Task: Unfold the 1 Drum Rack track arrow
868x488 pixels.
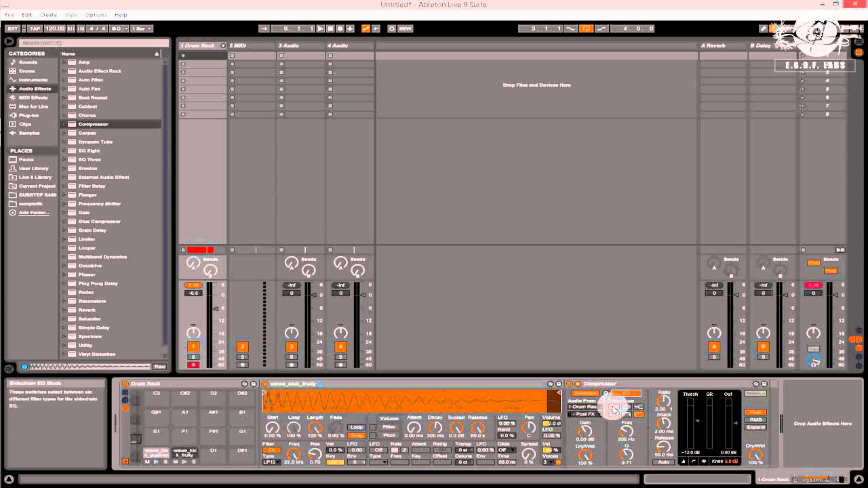Action: 223,45
